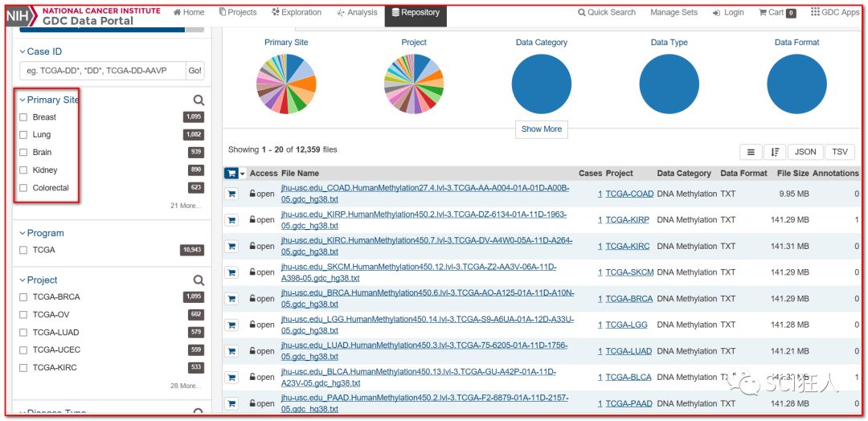Viewport: 868px width, 421px height.
Task: Click Show More under the charts
Action: point(542,129)
